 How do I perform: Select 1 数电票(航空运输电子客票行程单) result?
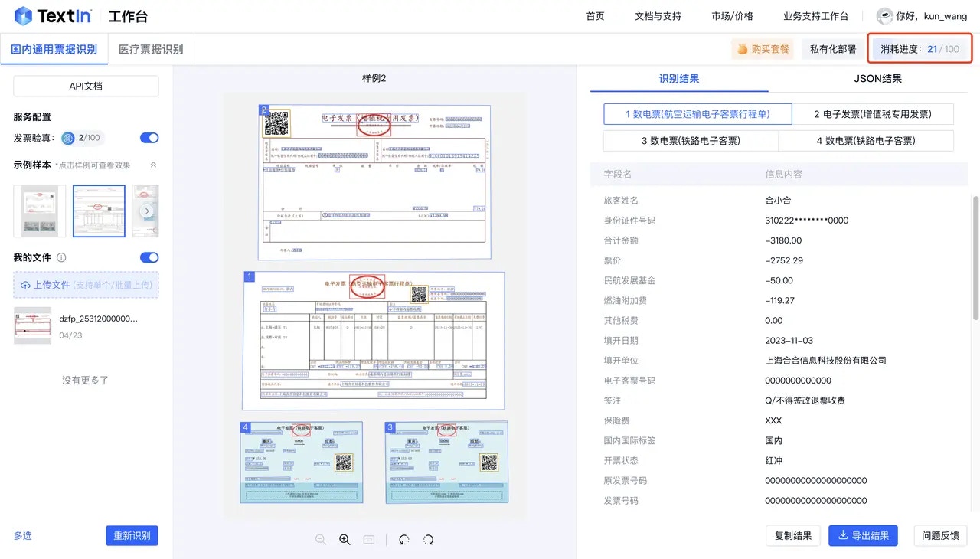tap(697, 114)
